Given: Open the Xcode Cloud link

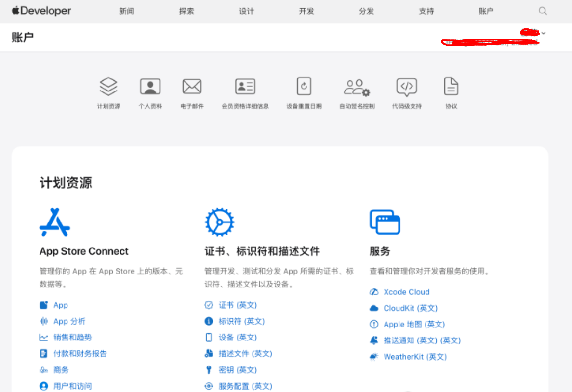Looking at the screenshot, I should [x=406, y=292].
